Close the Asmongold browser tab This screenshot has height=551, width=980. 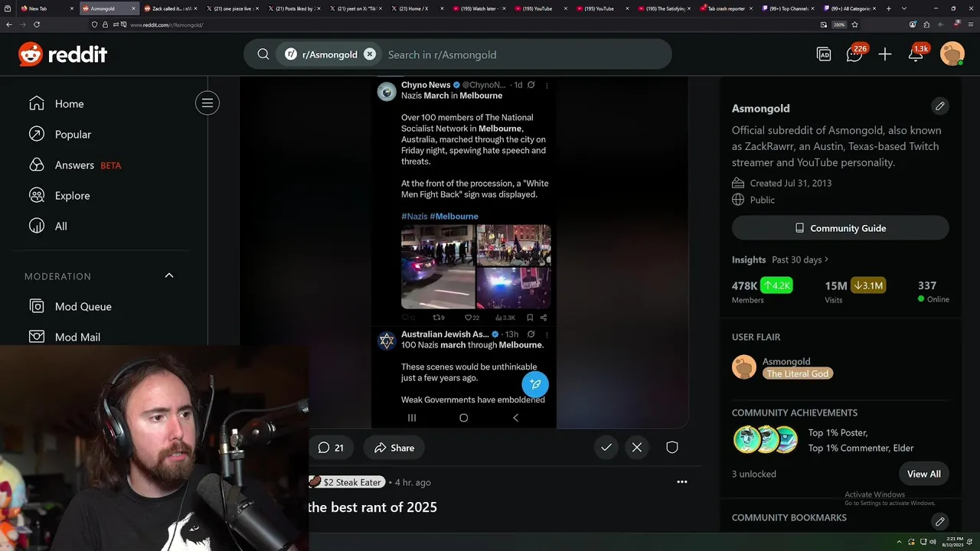click(x=134, y=8)
